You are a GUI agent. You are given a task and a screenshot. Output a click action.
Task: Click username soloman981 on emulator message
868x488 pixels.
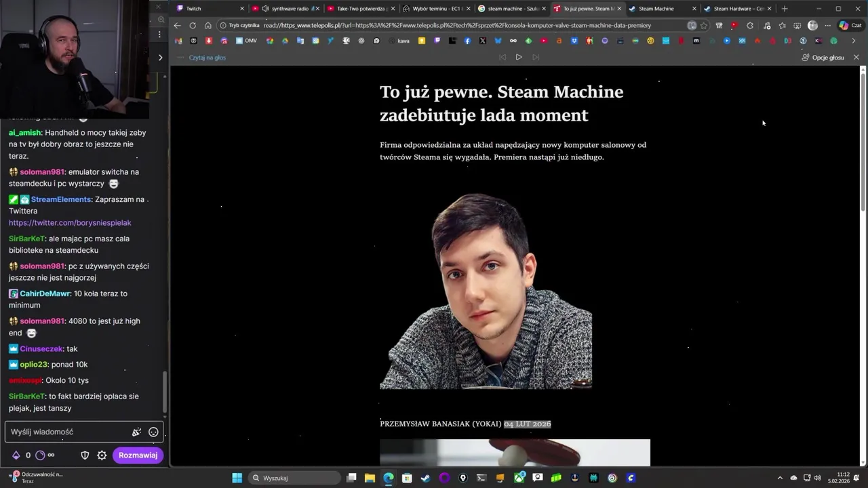[x=42, y=172]
